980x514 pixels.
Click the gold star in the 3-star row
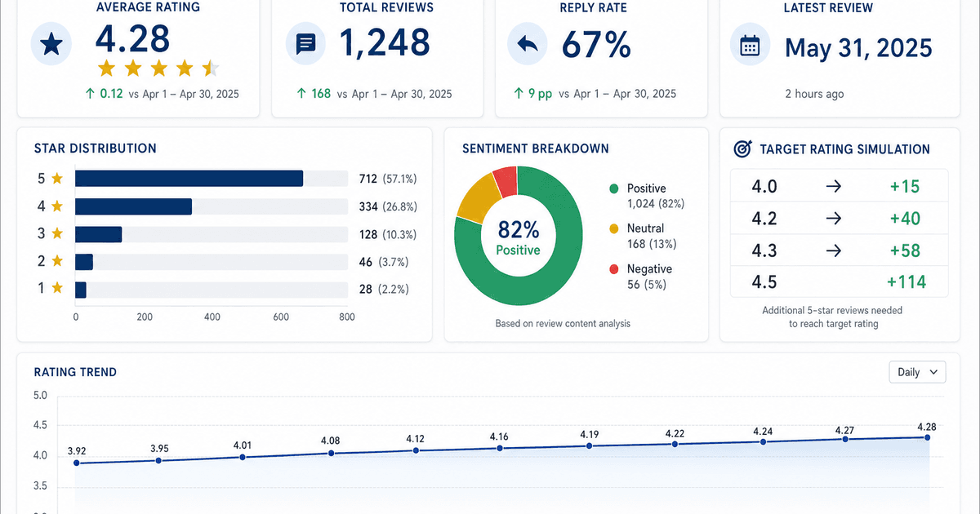(x=57, y=233)
